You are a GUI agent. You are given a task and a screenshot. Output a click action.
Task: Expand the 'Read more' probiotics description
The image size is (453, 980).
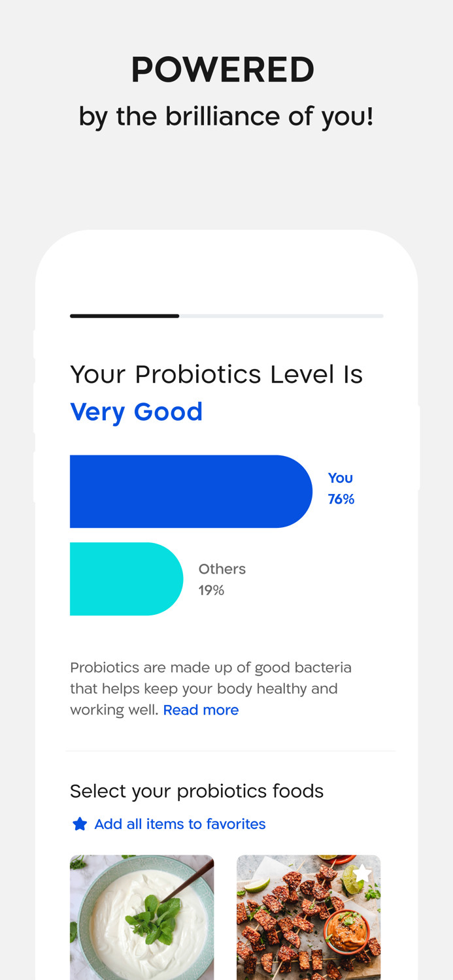[x=201, y=710]
